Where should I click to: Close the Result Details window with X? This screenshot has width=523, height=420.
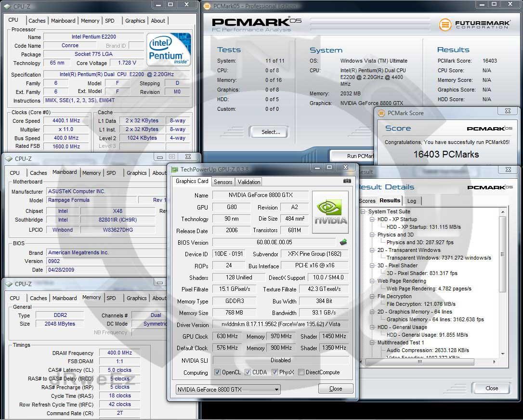pos(508,170)
